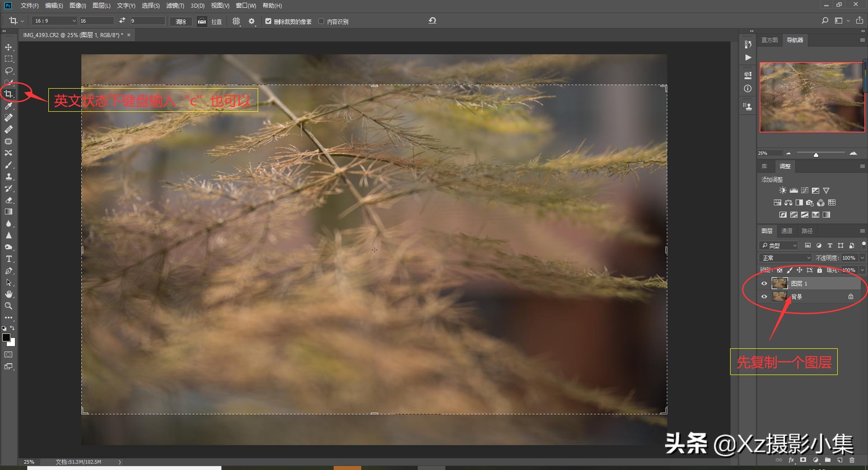Image resolution: width=868 pixels, height=470 pixels.
Task: Toggle lock transparent pixels
Action: pos(779,270)
